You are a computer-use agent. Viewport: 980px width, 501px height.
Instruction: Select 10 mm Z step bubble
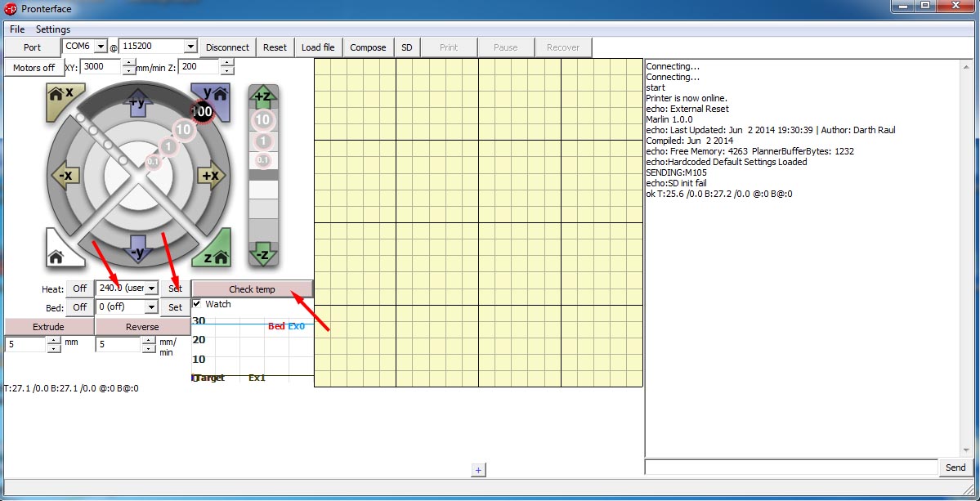tap(263, 120)
